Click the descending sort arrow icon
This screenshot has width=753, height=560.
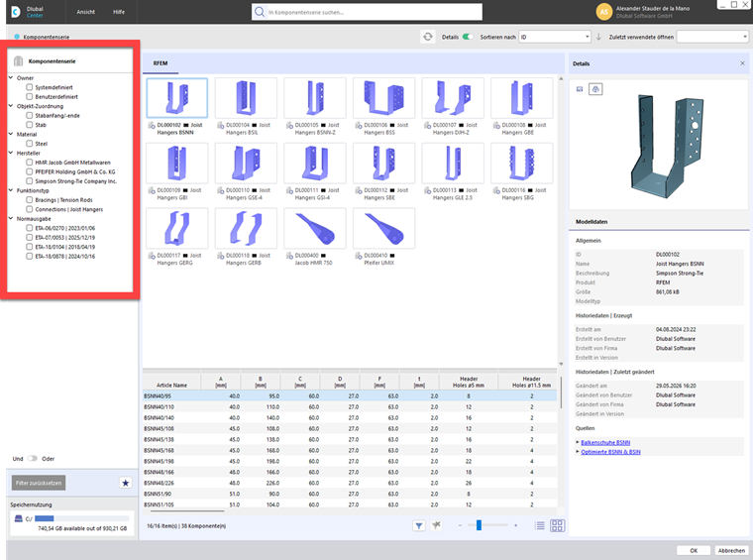598,37
